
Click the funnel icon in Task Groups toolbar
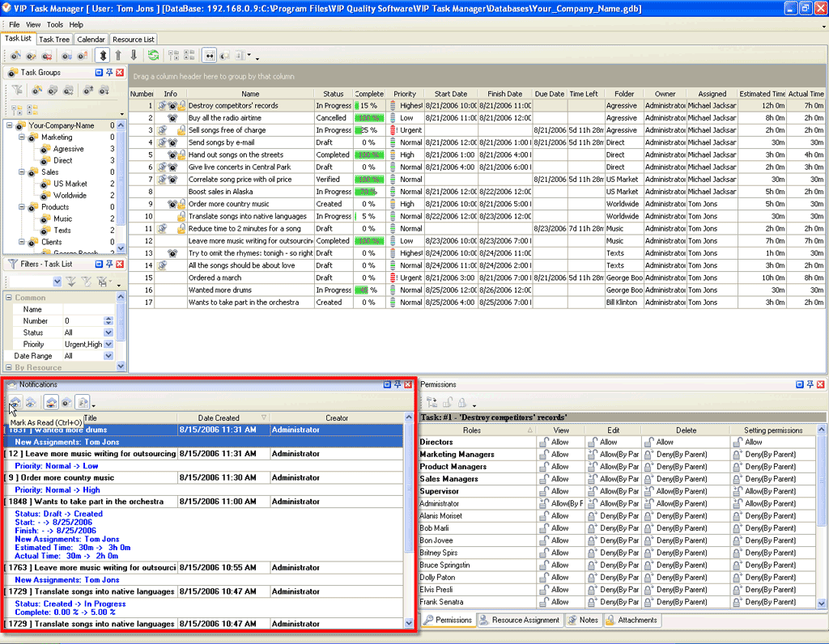click(17, 91)
